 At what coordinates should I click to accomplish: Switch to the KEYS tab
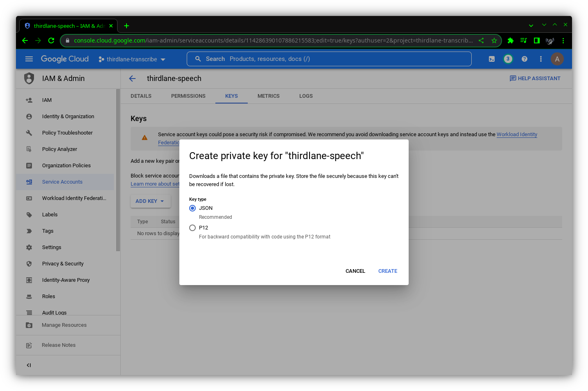231,96
